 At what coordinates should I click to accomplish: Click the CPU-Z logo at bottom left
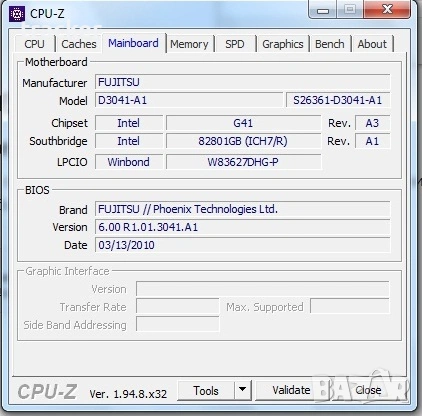point(47,391)
